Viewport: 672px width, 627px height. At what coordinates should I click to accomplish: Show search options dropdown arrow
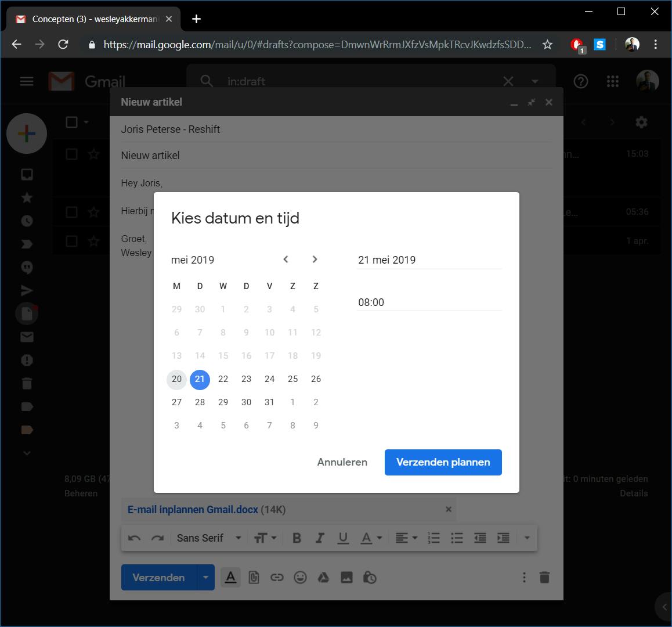534,81
